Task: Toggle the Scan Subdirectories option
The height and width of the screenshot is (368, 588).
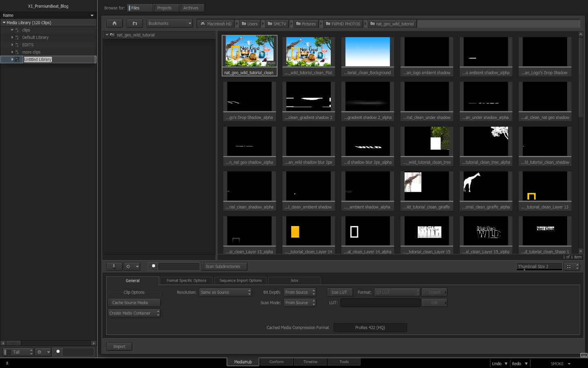Action: (x=224, y=267)
